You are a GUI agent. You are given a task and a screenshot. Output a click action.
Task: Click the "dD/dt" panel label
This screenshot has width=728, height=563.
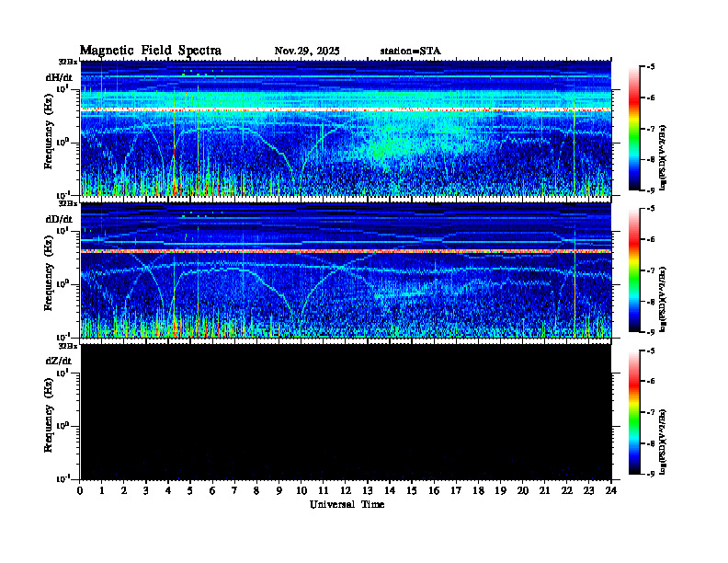59,219
